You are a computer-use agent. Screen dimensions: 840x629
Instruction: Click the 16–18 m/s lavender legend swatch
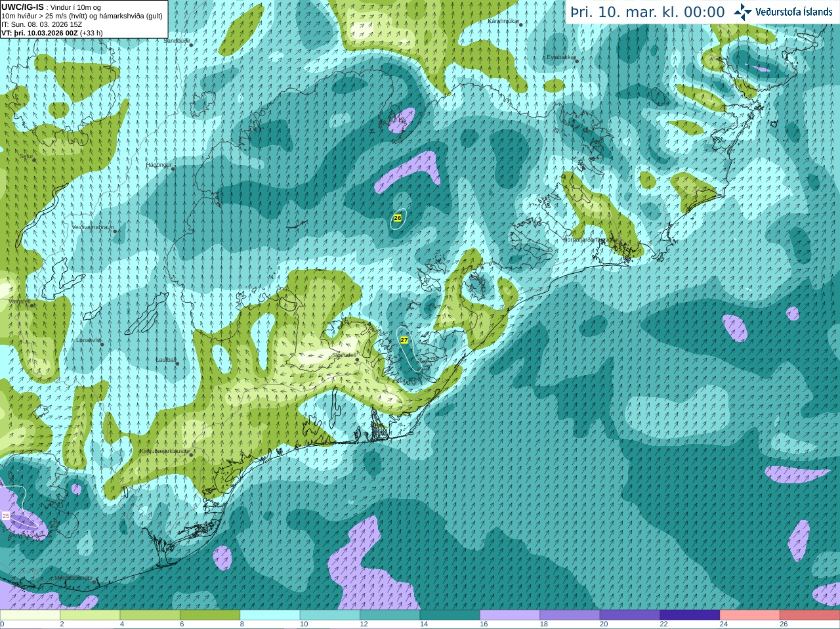[x=510, y=615]
